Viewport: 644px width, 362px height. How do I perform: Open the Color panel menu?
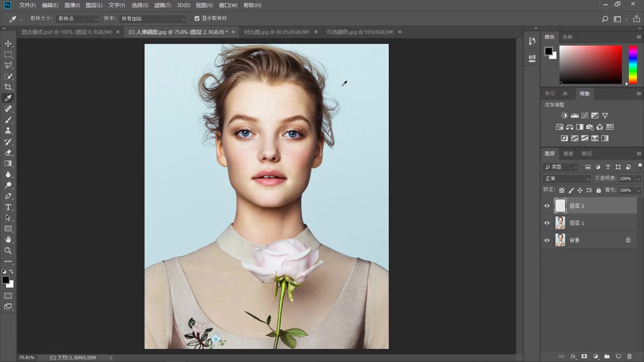coord(639,37)
